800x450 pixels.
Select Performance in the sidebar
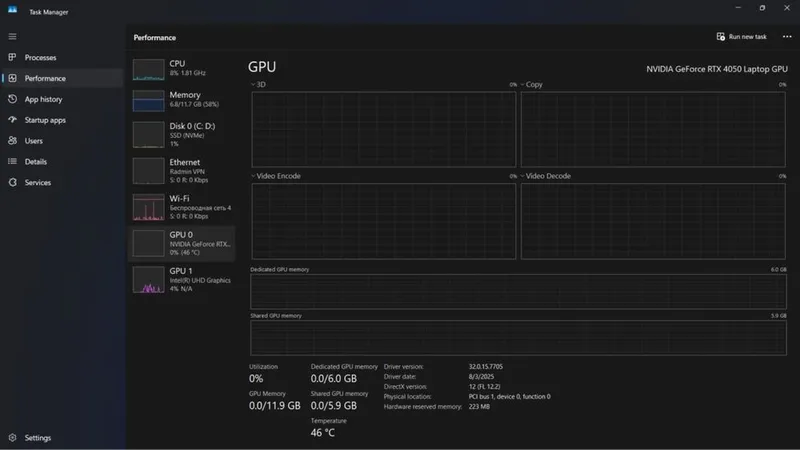(x=61, y=78)
